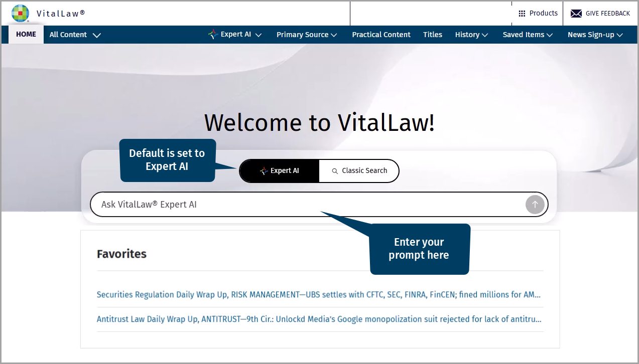Open the News Sign-up dropdown
Screen dimensions: 639x364
click(x=595, y=35)
